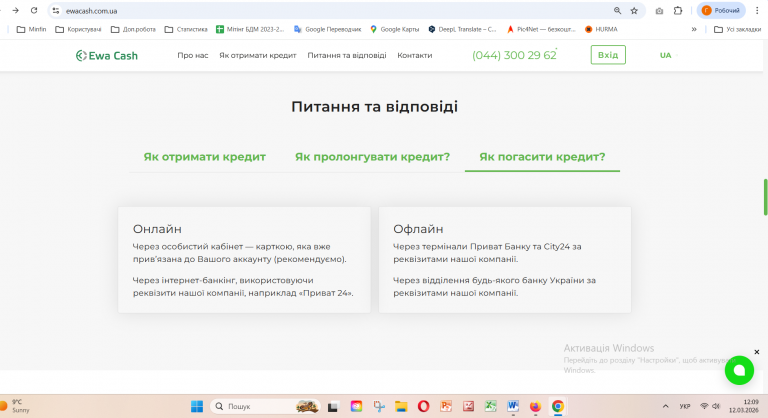Open the Wi-Fi network tray icon
Image resolution: width=768 pixels, height=418 pixels.
coord(704,406)
